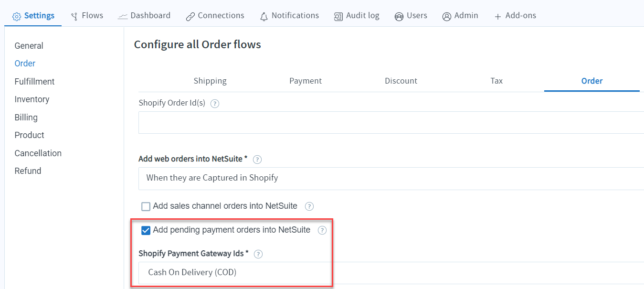Open help for Shopify Order Id(s)
Image resolution: width=644 pixels, height=289 pixels.
tap(215, 103)
